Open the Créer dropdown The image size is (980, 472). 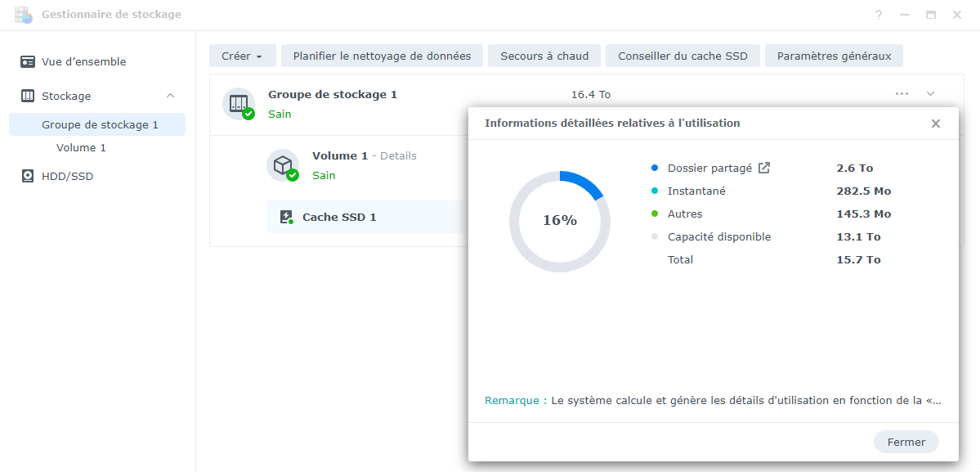click(x=242, y=56)
